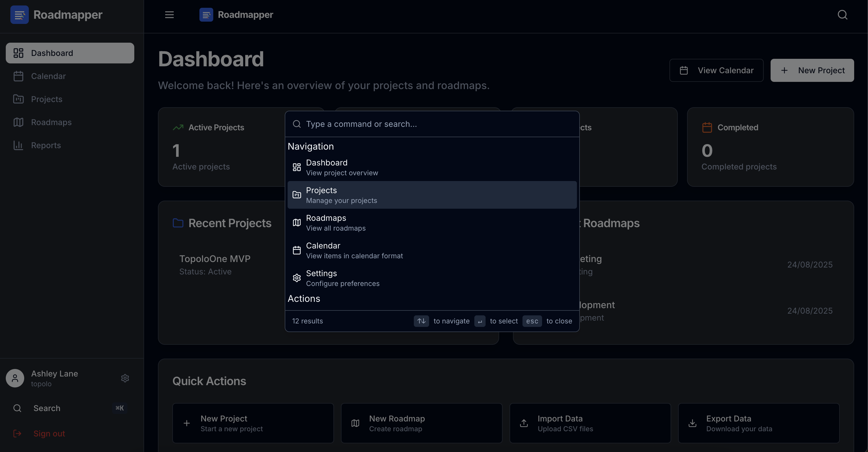
Task: Focus the command search input field
Action: [x=438, y=124]
